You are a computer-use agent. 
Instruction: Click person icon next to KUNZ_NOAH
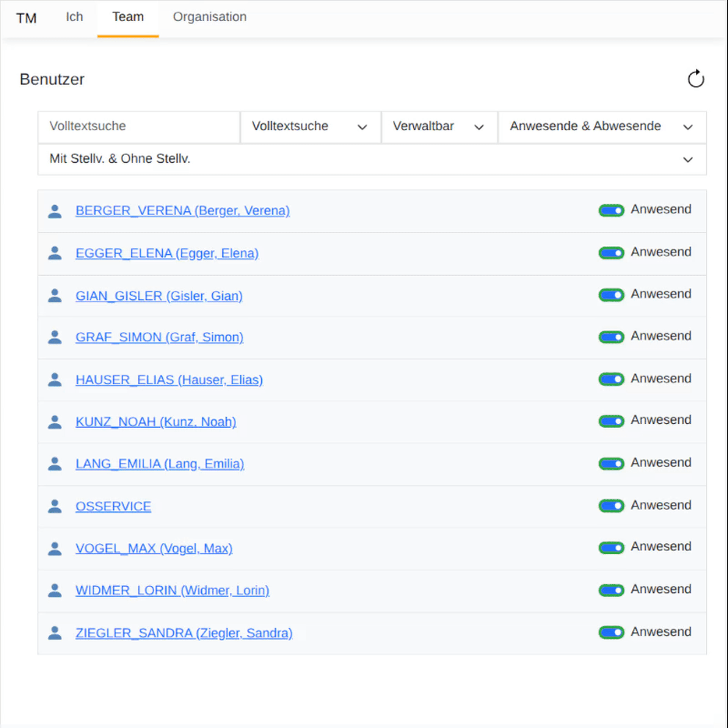(55, 422)
